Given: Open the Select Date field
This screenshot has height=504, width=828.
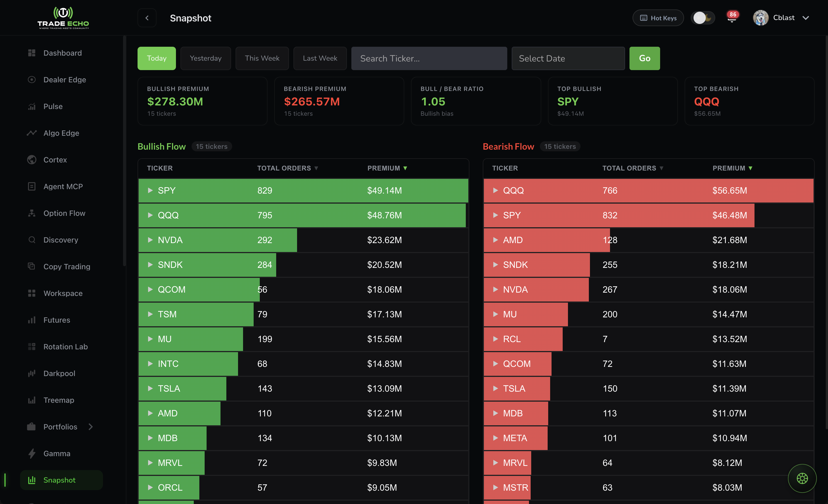Looking at the screenshot, I should pyautogui.click(x=568, y=58).
